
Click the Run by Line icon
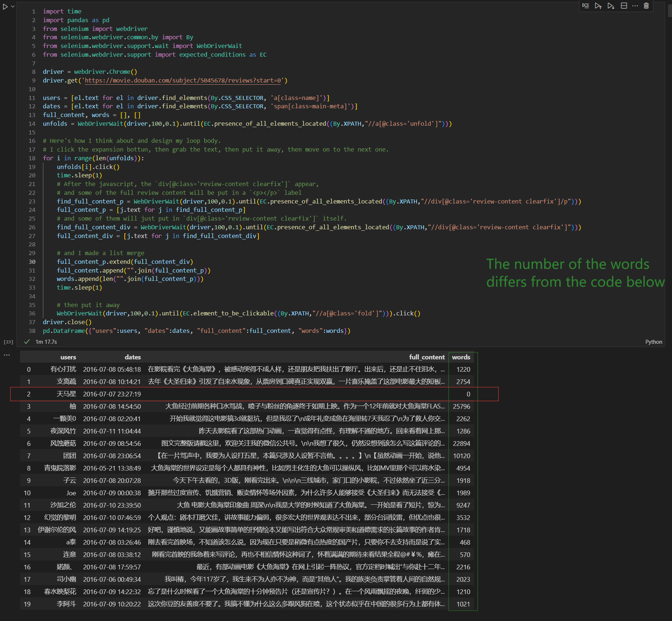[586, 6]
